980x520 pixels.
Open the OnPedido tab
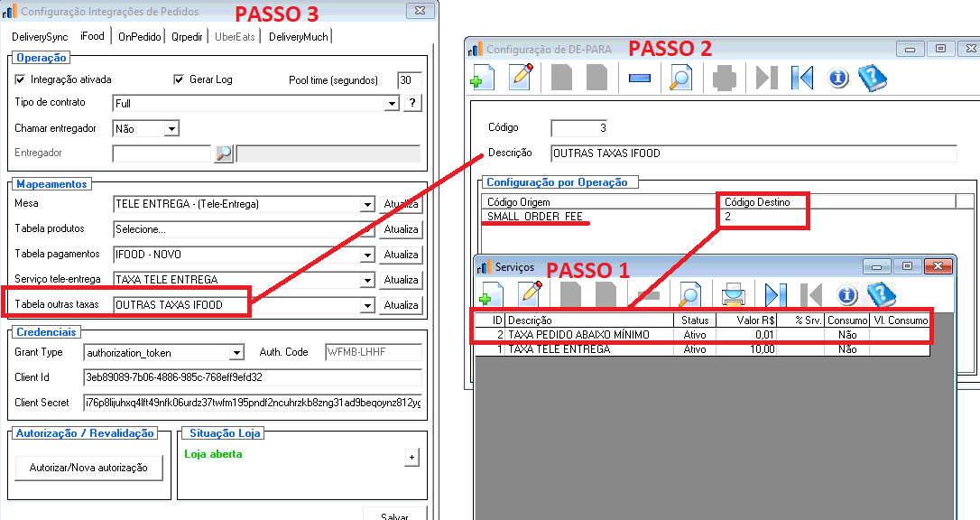tap(139, 37)
